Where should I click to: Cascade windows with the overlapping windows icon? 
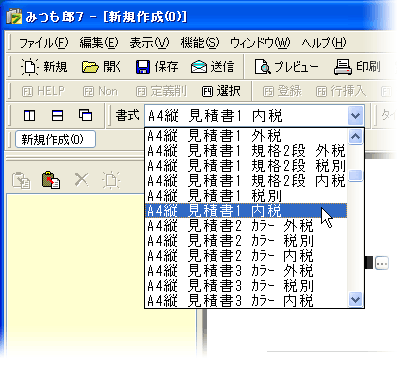85,115
